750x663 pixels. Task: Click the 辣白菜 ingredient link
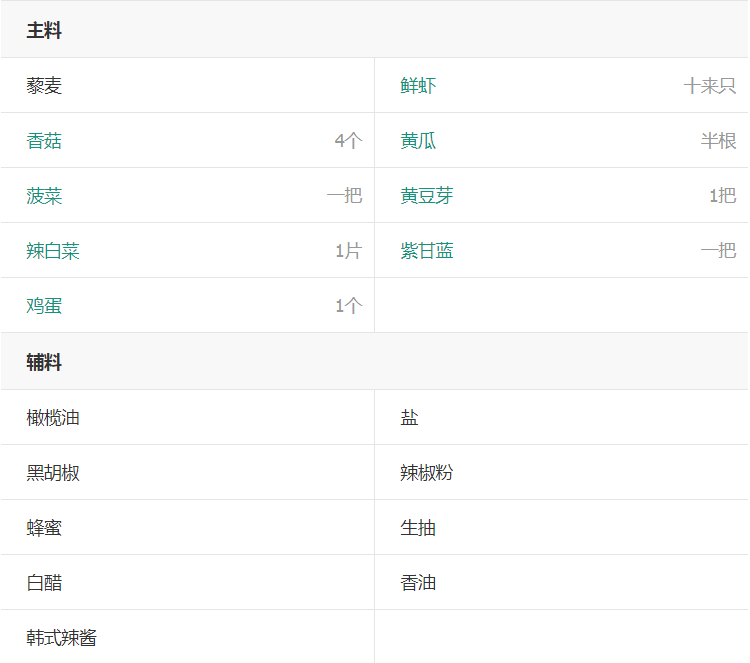coord(53,251)
